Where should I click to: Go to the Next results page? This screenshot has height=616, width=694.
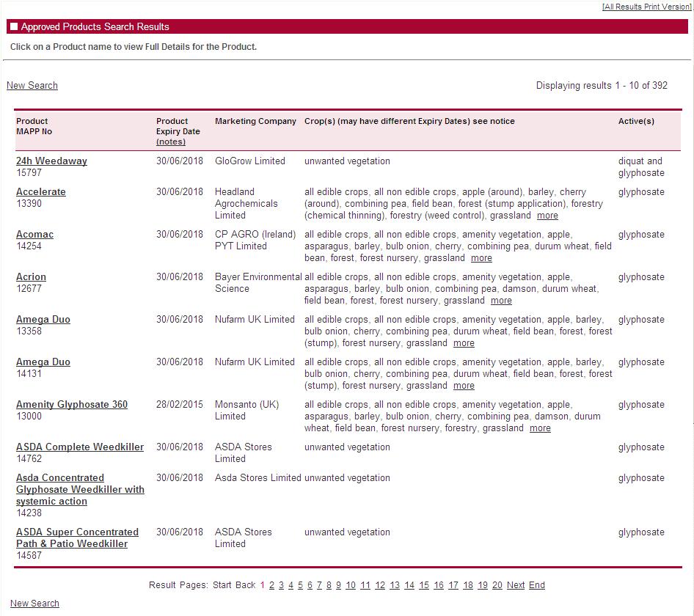(516, 585)
